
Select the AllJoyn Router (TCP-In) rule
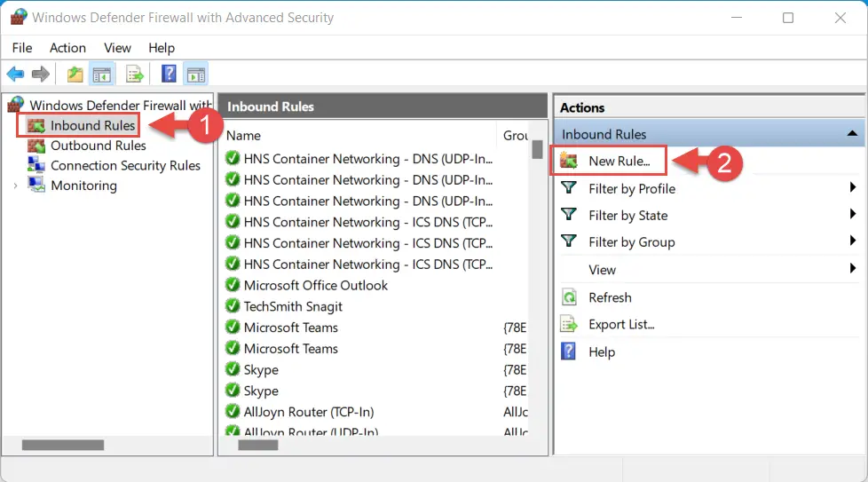pos(309,412)
